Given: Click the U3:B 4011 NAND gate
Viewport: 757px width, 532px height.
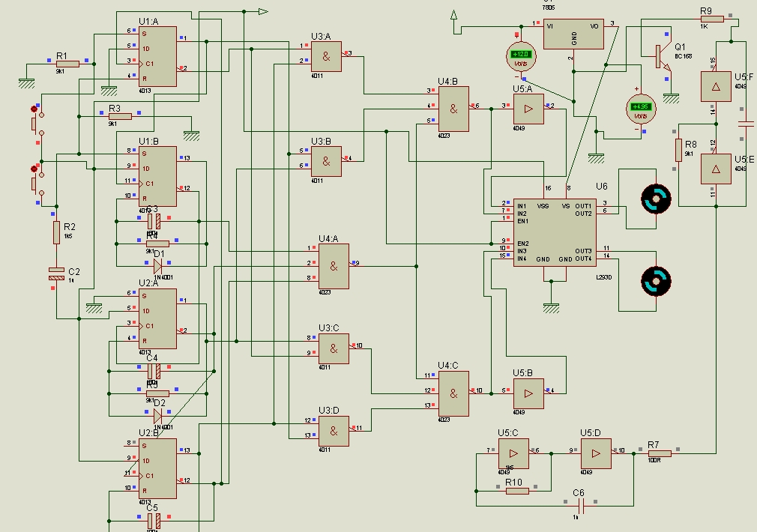Looking at the screenshot, I should click(x=326, y=161).
